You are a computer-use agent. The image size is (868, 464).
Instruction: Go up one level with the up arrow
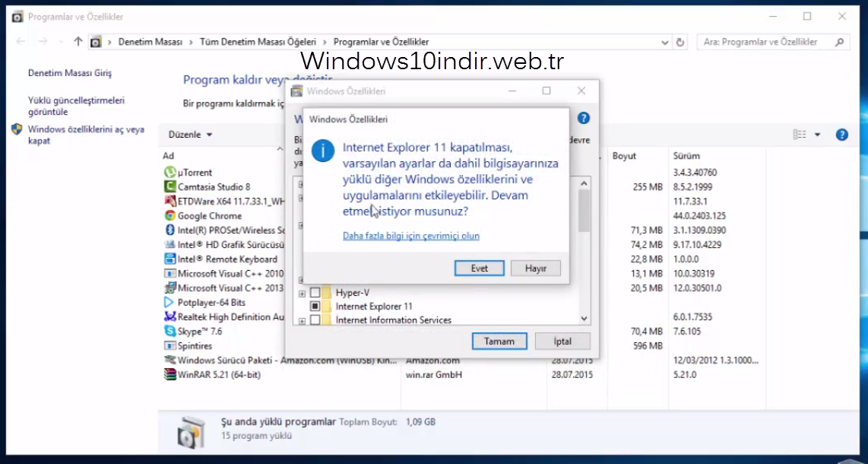click(x=78, y=42)
